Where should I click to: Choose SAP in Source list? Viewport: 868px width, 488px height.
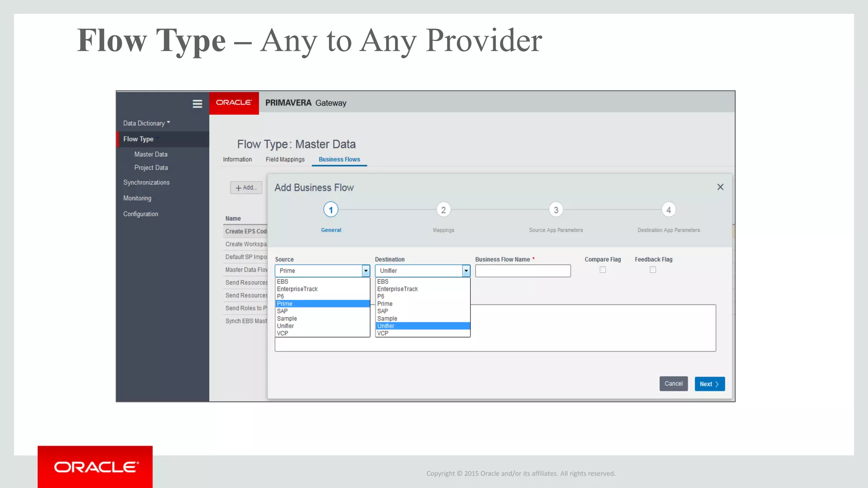tap(323, 311)
